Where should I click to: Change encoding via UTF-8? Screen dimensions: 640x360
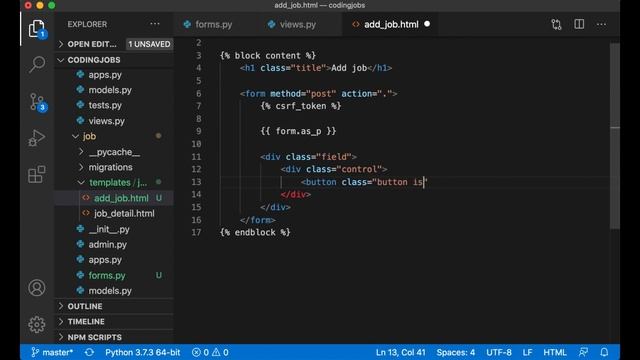[499, 352]
